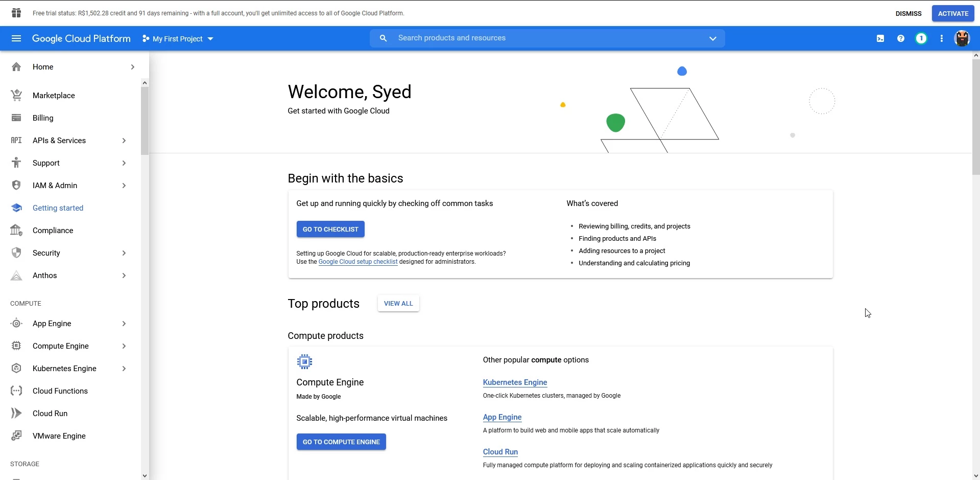Screen dimensions: 980x480
Task: Expand the Anthos submenu chevron
Action: [x=124, y=276]
